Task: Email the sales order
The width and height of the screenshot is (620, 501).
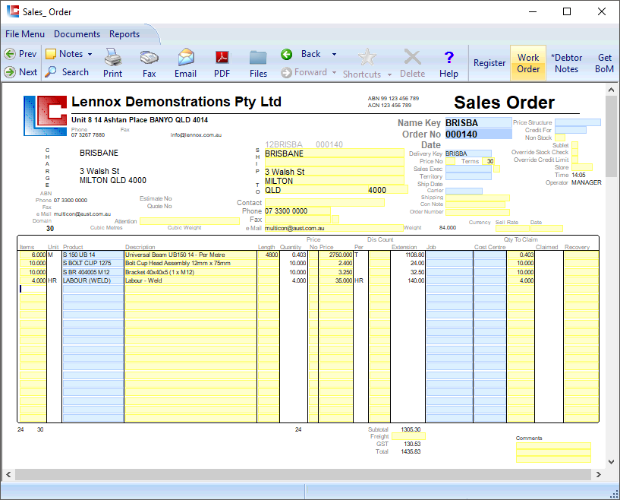Action: tap(185, 63)
